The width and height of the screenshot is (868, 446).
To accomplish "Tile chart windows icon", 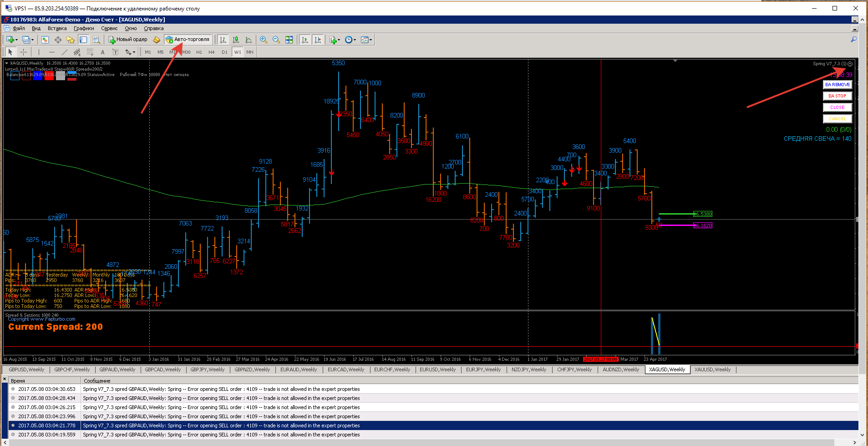I will pos(289,40).
